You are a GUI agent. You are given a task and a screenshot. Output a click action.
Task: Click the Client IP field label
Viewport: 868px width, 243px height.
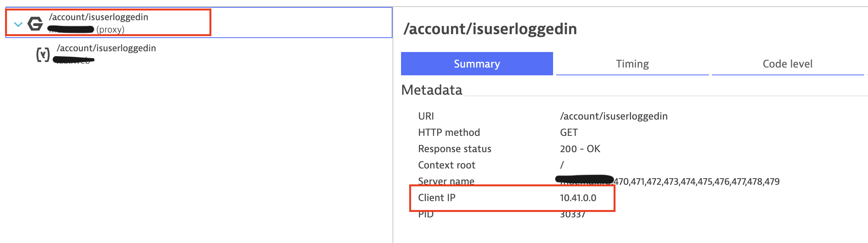437,198
